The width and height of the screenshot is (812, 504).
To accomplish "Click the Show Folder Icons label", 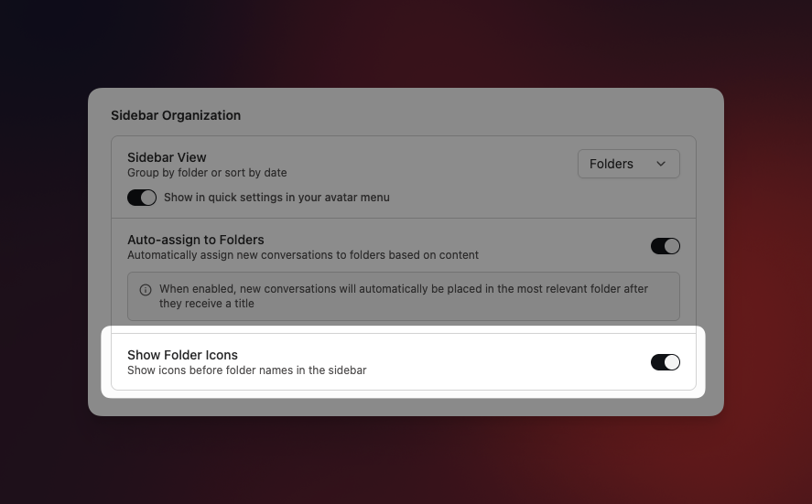I will [182, 355].
